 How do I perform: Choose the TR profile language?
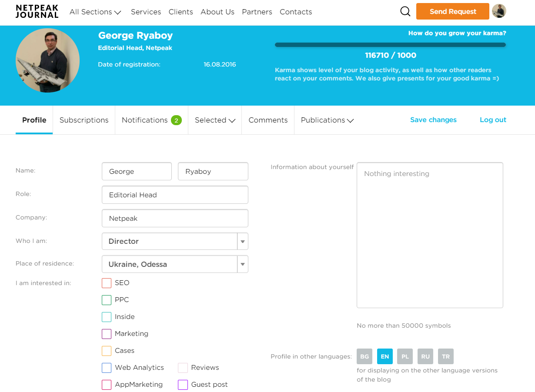(446, 356)
